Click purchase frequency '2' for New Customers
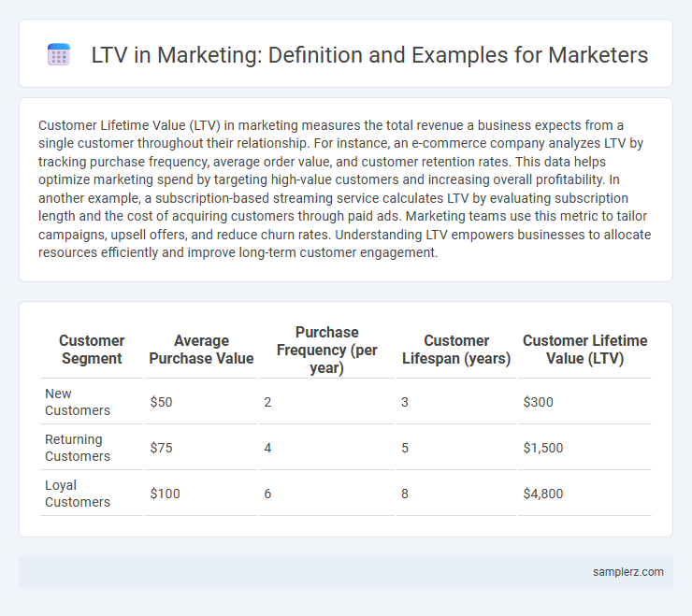Image resolution: width=692 pixels, height=616 pixels. pyautogui.click(x=267, y=402)
